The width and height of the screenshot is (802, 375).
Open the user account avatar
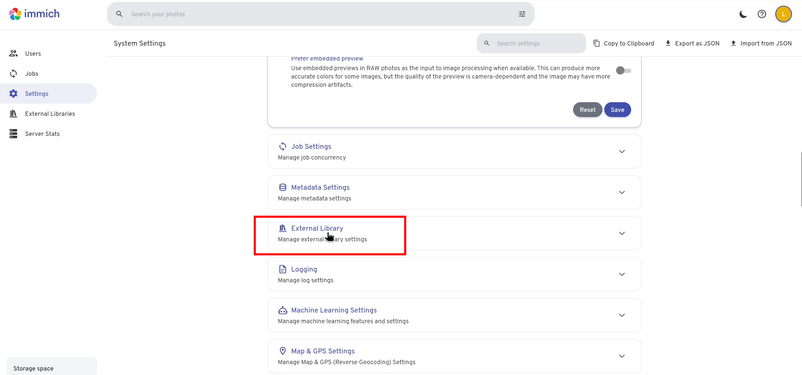point(784,14)
